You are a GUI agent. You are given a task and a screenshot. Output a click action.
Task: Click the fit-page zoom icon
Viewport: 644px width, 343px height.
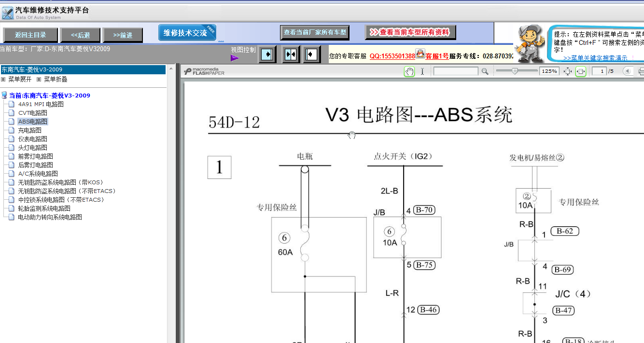pyautogui.click(x=568, y=71)
